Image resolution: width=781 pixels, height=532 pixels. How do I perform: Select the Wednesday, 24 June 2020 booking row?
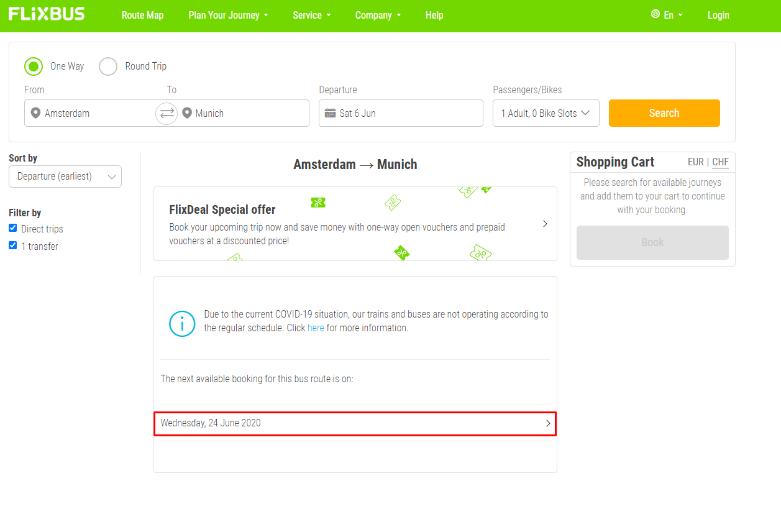355,423
